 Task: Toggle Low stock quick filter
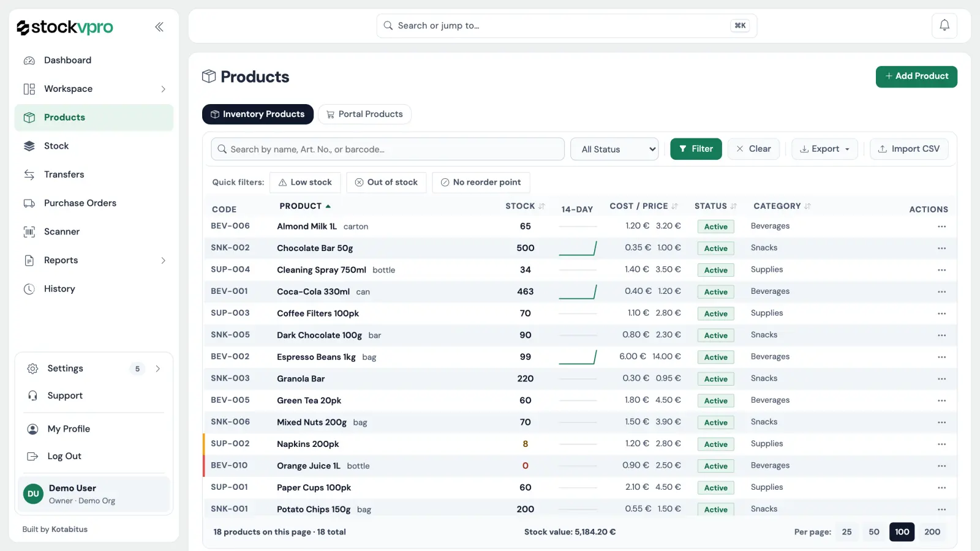tap(305, 182)
